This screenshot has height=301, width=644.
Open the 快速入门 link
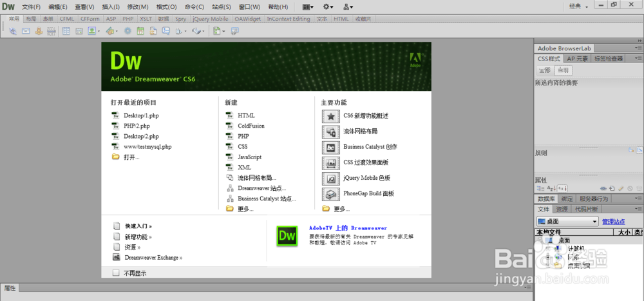pos(138,226)
